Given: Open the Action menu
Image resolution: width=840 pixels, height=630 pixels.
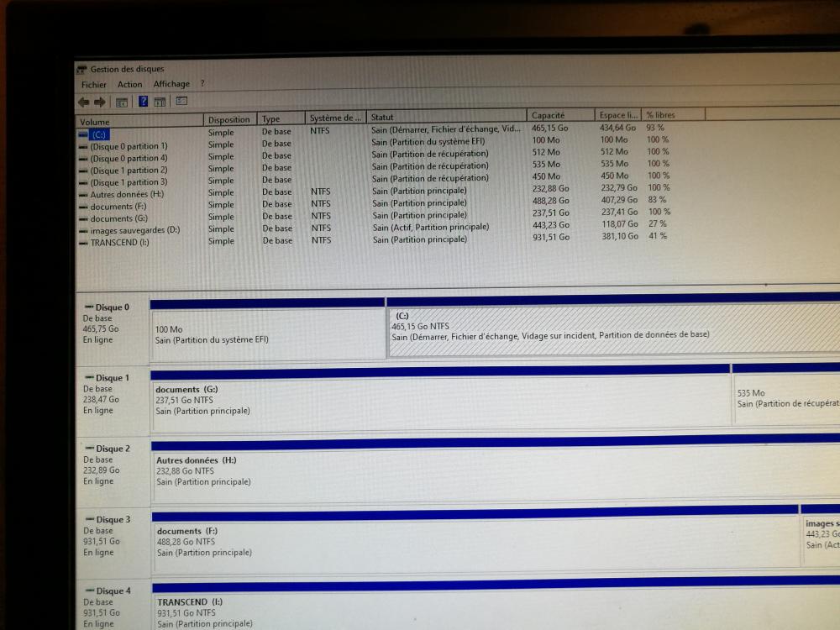Looking at the screenshot, I should coord(129,84).
